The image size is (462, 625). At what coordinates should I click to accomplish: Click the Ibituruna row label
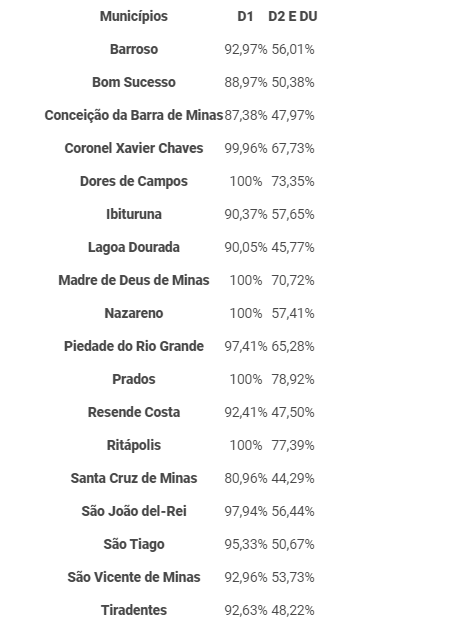[134, 214]
